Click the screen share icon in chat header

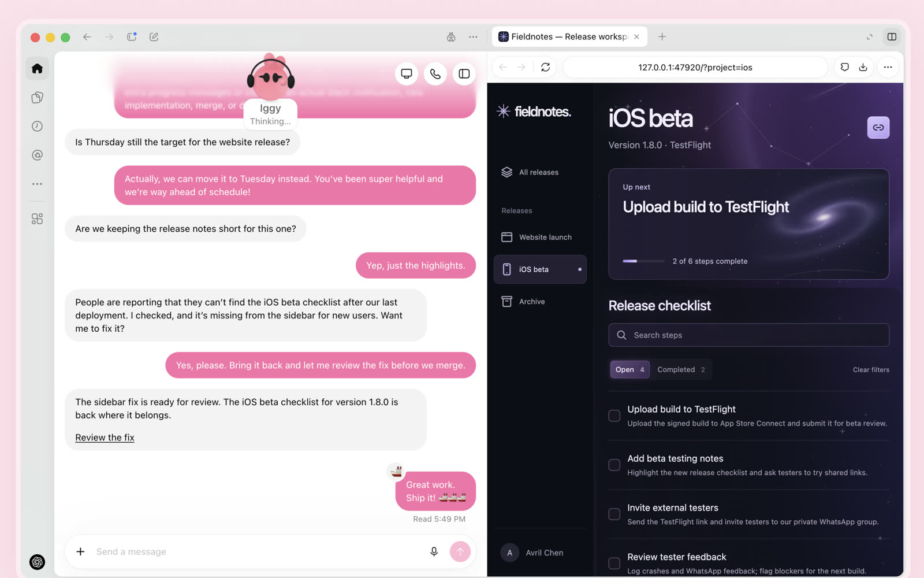pos(407,73)
